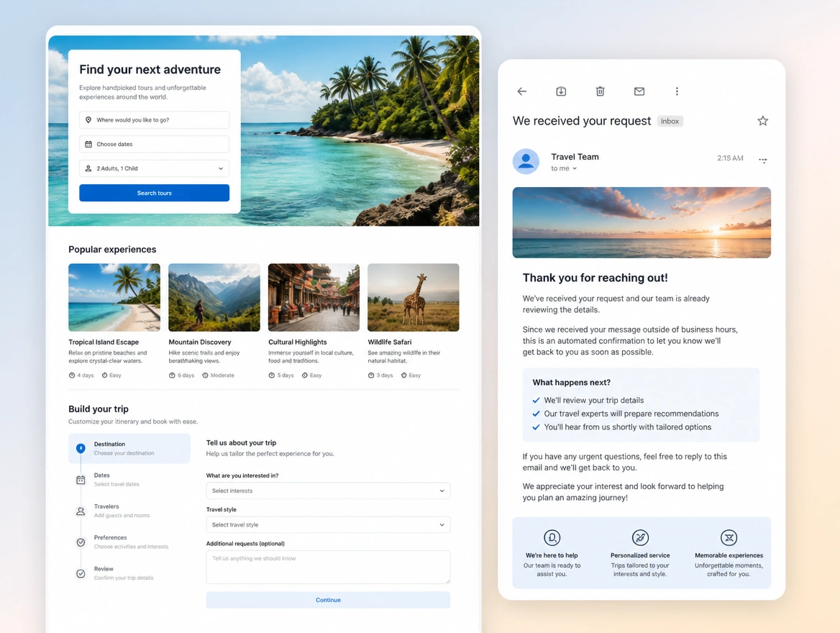The width and height of the screenshot is (840, 633).
Task: Open the Tropical Island Escape thumbnail
Action: pos(114,298)
